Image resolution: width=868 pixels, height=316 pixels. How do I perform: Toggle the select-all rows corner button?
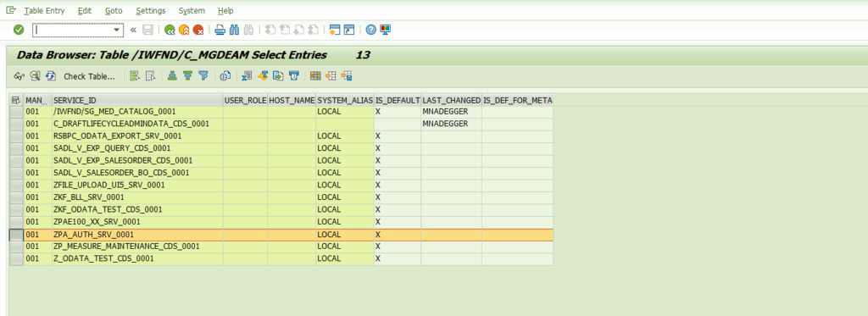point(17,100)
